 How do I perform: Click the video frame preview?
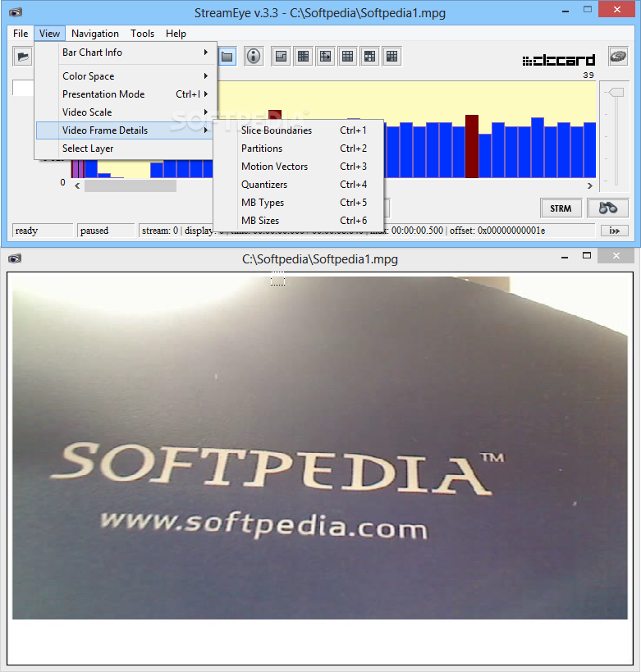(x=320, y=447)
